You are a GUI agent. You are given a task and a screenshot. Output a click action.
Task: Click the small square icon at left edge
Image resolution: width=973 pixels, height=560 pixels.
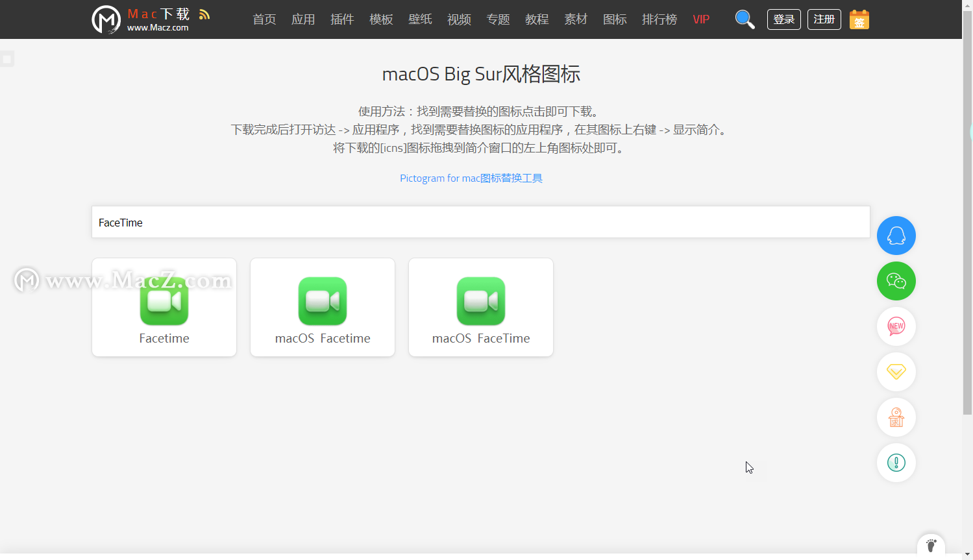(6, 59)
